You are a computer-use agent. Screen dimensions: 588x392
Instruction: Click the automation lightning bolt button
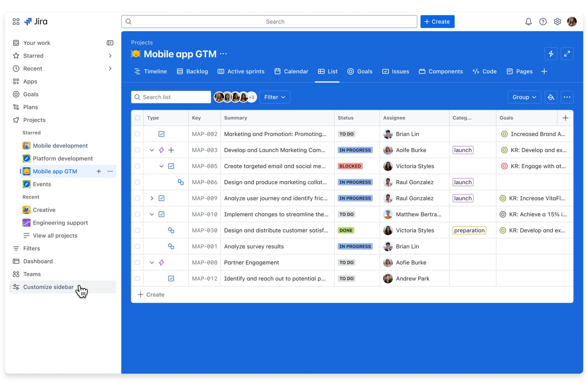pyautogui.click(x=551, y=54)
